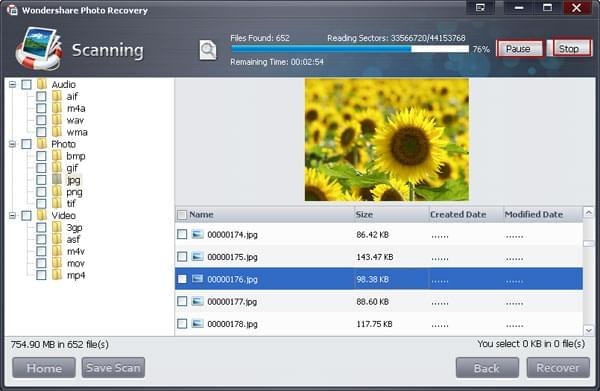
Task: Click image icon beside 00000174.jpg
Action: coord(197,234)
